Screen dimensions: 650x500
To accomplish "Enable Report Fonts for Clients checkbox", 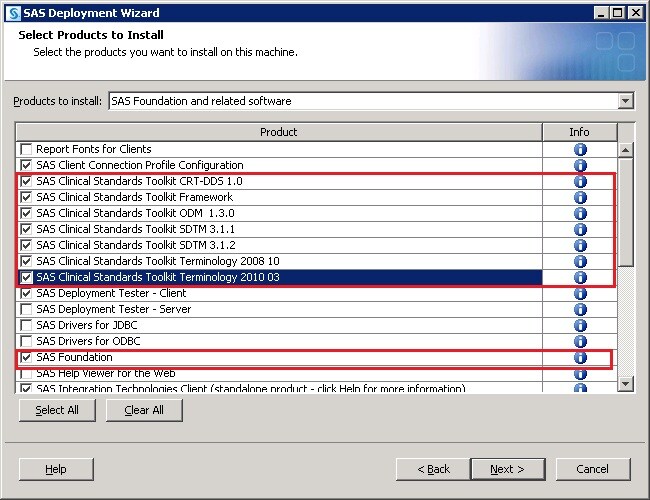I will click(x=26, y=149).
